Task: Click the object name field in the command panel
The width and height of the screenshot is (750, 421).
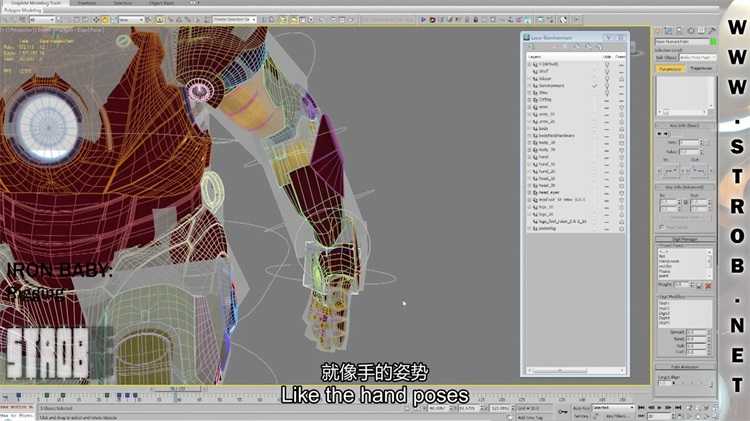Action: [x=682, y=42]
